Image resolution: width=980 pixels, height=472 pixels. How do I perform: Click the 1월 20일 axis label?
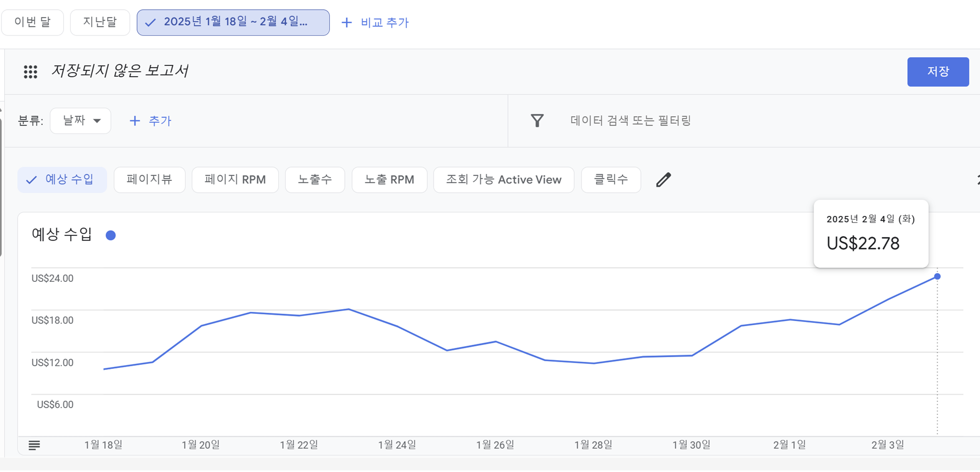201,445
